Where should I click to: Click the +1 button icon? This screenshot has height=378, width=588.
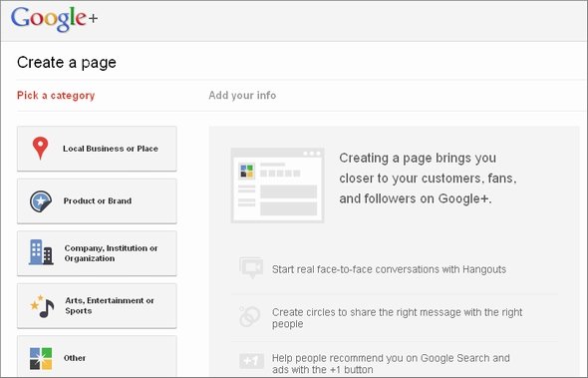[251, 361]
